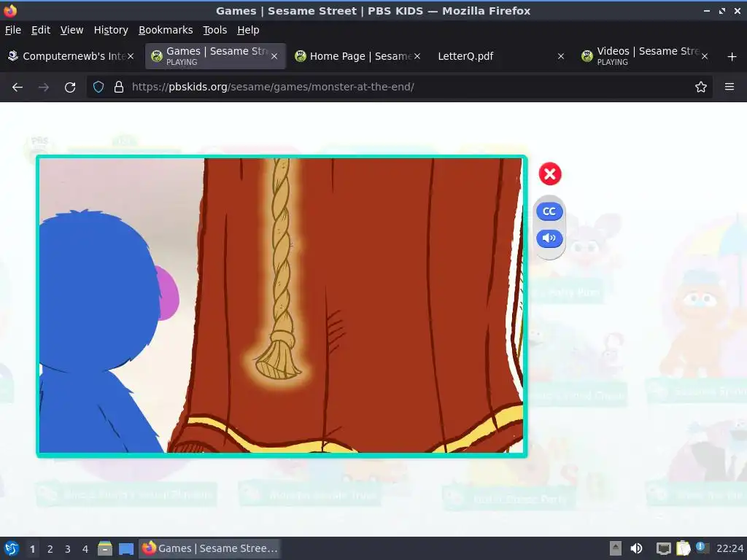This screenshot has width=747, height=560.
Task: Switch to workspace 4
Action: coord(85,549)
